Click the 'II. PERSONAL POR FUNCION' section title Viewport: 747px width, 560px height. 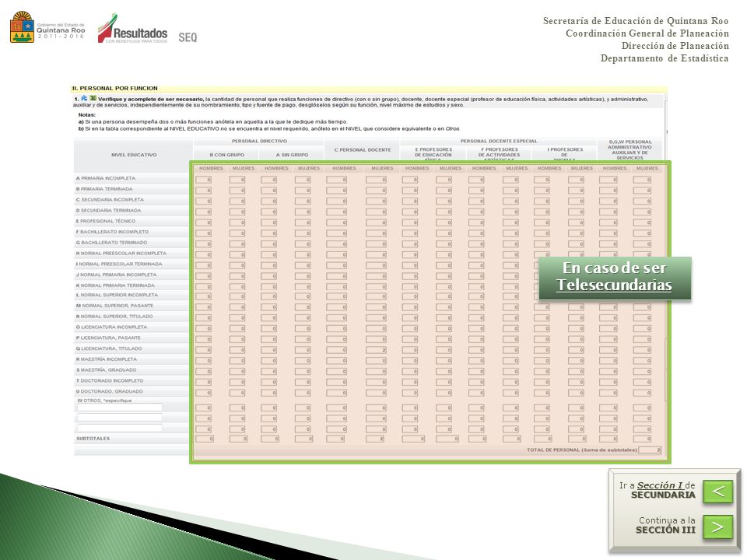click(115, 88)
